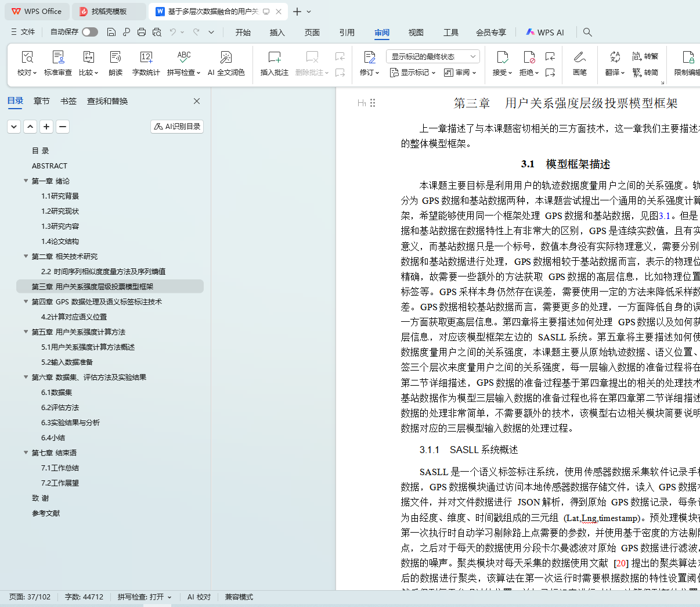Open the 朗读 read aloud tool
Screen dimensions: 700x607
tap(116, 58)
